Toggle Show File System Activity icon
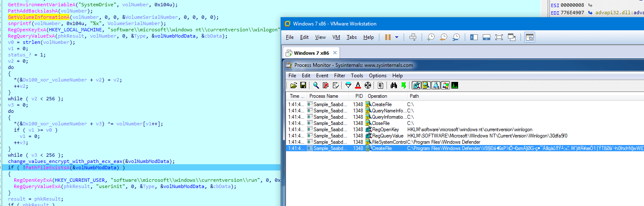 (426, 85)
